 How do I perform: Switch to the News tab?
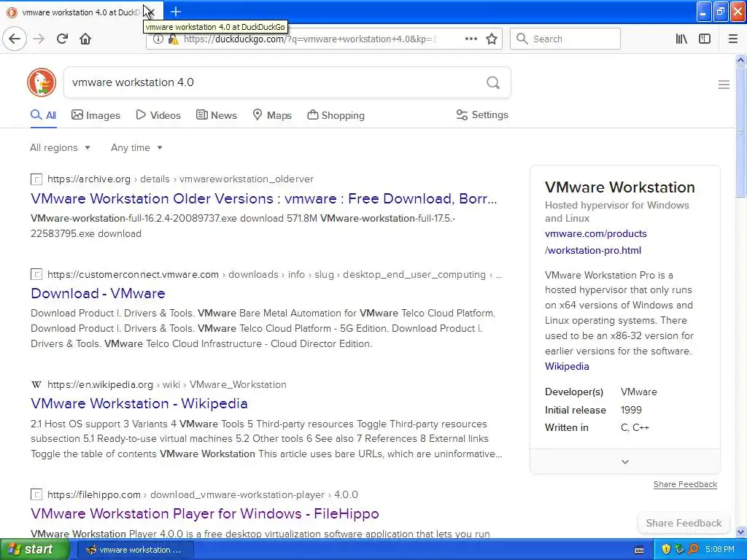point(216,115)
